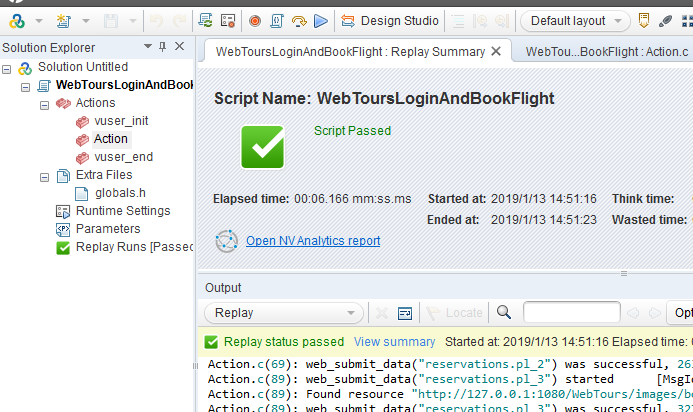The image size is (693, 412).
Task: Collapse the Extra Files tree node
Action: point(44,177)
